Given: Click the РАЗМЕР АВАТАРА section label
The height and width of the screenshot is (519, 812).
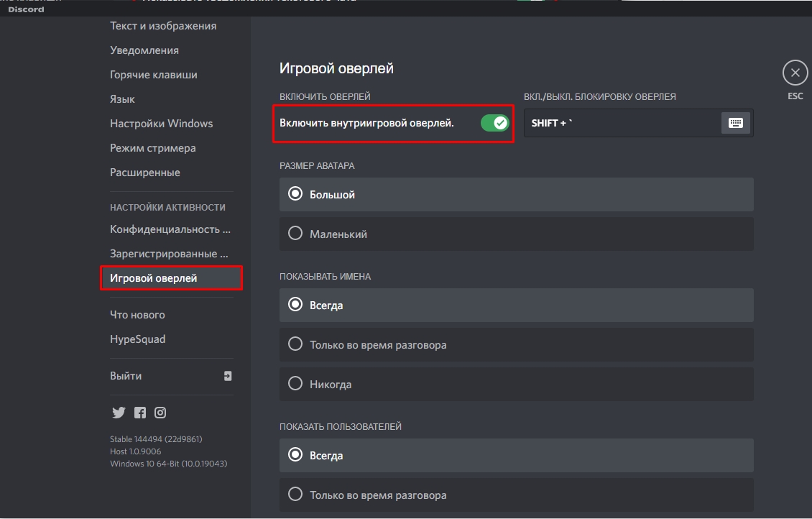Looking at the screenshot, I should coord(317,166).
